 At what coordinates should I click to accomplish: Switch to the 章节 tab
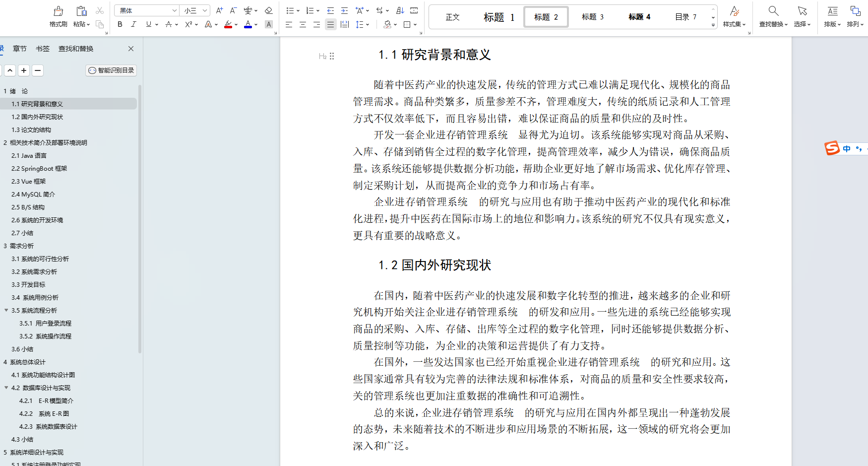click(x=20, y=49)
